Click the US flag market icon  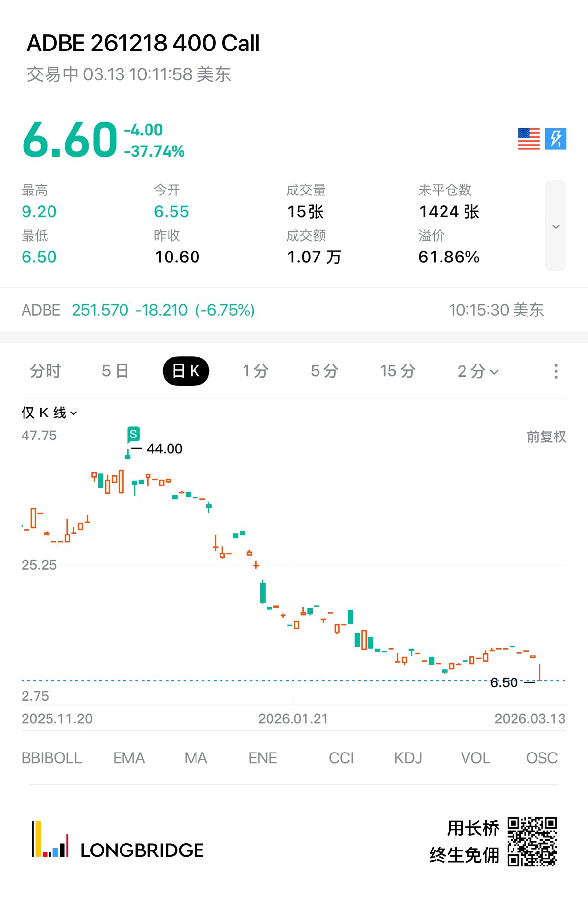[529, 139]
